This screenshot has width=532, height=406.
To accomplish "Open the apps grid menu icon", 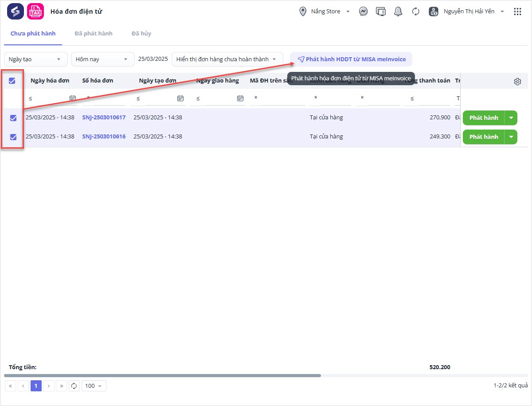I will 517,12.
